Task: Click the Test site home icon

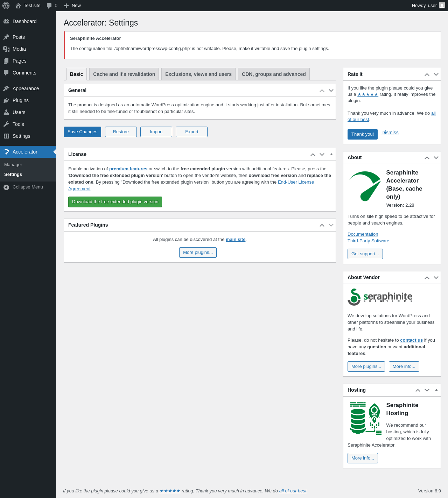Action: point(18,6)
